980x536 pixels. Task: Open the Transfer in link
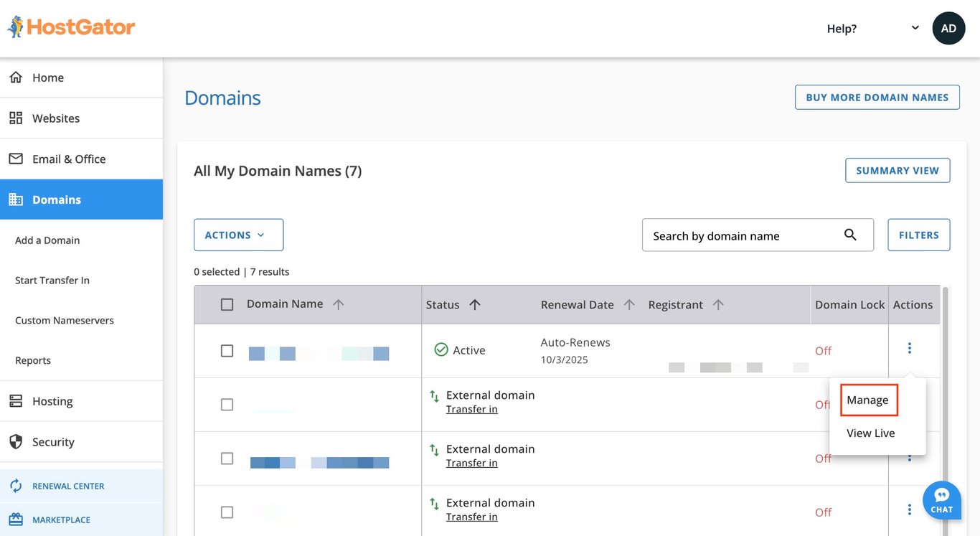[x=471, y=408]
